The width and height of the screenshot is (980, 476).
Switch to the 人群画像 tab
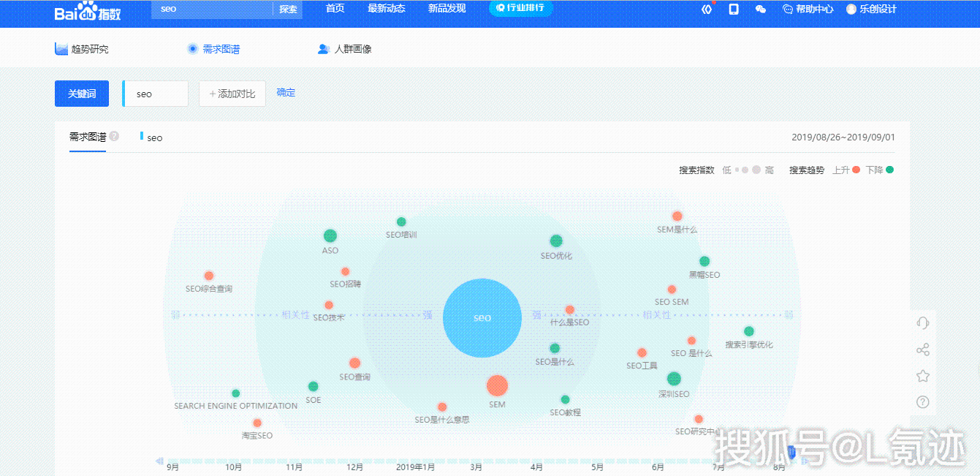tap(345, 49)
